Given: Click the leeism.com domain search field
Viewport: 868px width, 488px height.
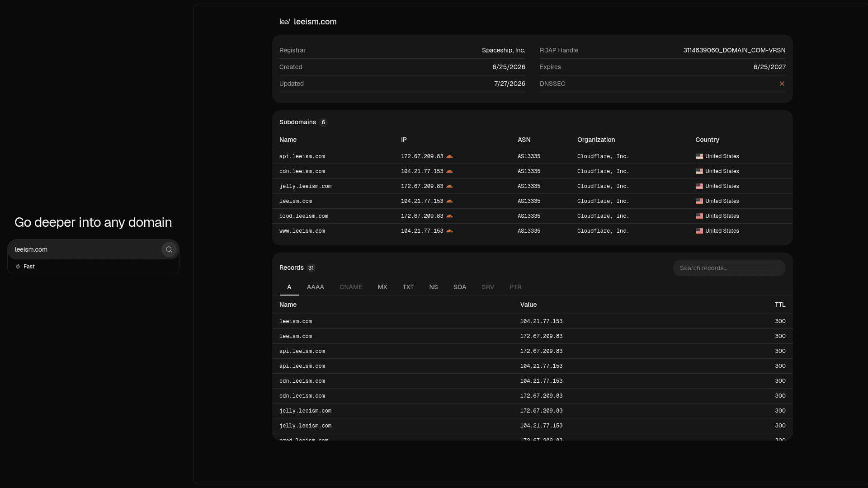Looking at the screenshot, I should [86, 249].
